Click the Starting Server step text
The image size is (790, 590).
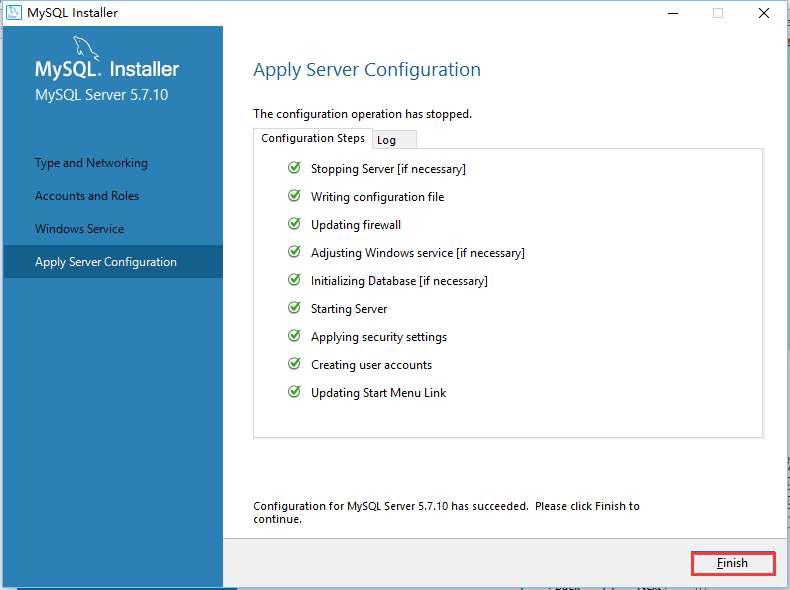point(349,309)
